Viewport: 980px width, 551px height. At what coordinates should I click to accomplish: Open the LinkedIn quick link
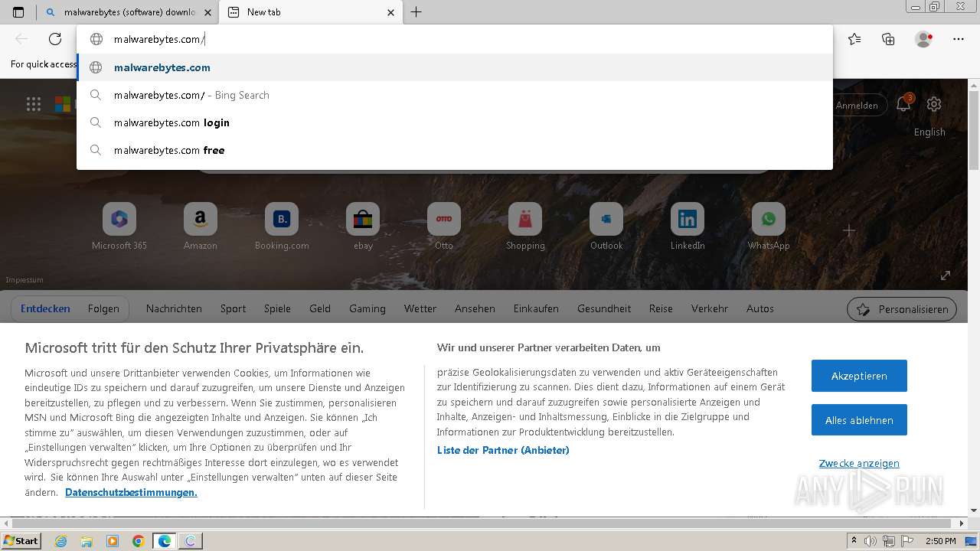(x=688, y=227)
